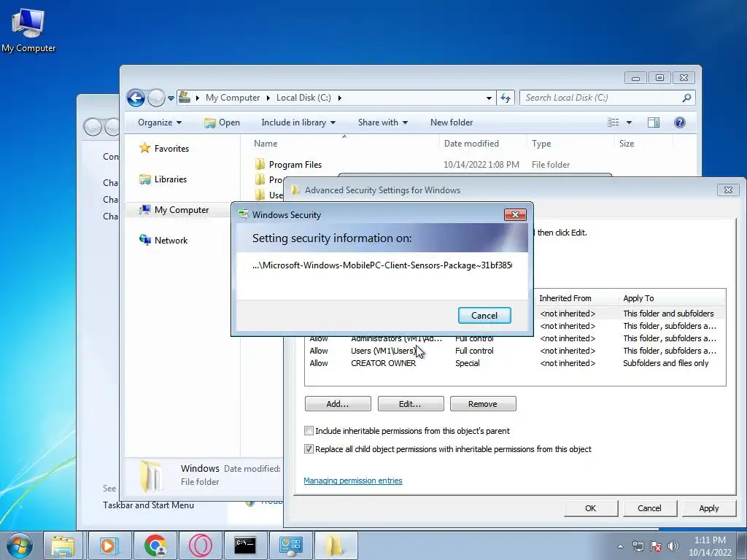Click Inherited From column header
This screenshot has height=560, width=747.
pos(565,298)
